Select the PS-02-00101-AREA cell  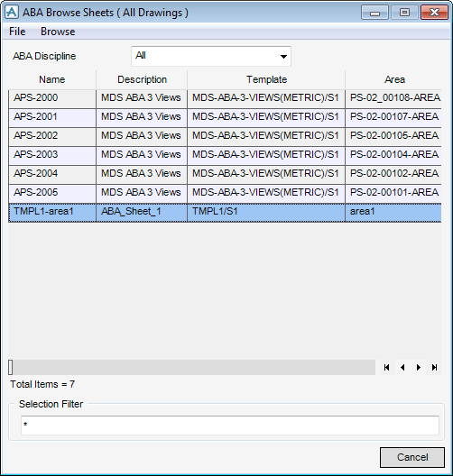click(x=393, y=193)
